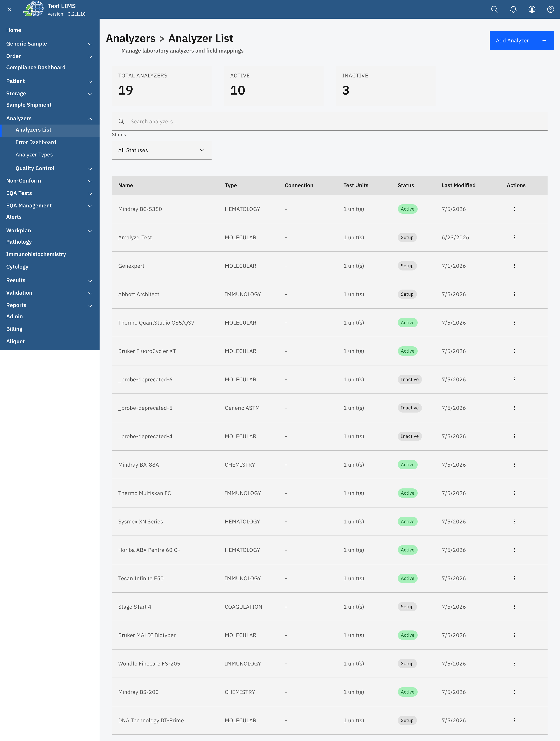Open the header search icon
This screenshot has height=741, width=560.
click(494, 9)
